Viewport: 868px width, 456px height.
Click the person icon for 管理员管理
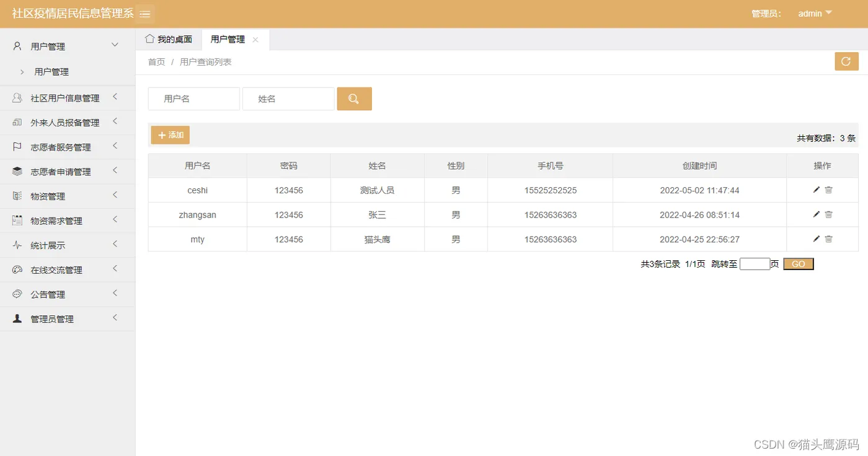(17, 318)
